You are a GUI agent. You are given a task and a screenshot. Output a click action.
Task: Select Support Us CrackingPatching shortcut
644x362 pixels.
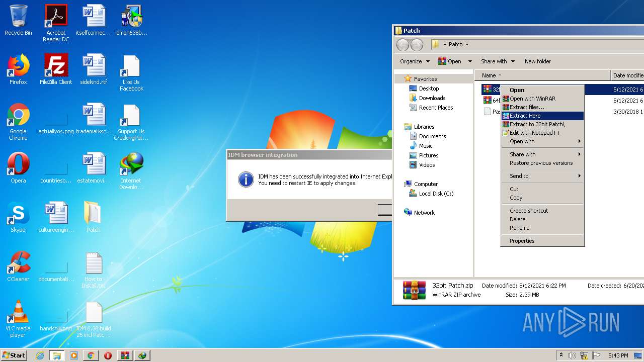click(x=131, y=122)
